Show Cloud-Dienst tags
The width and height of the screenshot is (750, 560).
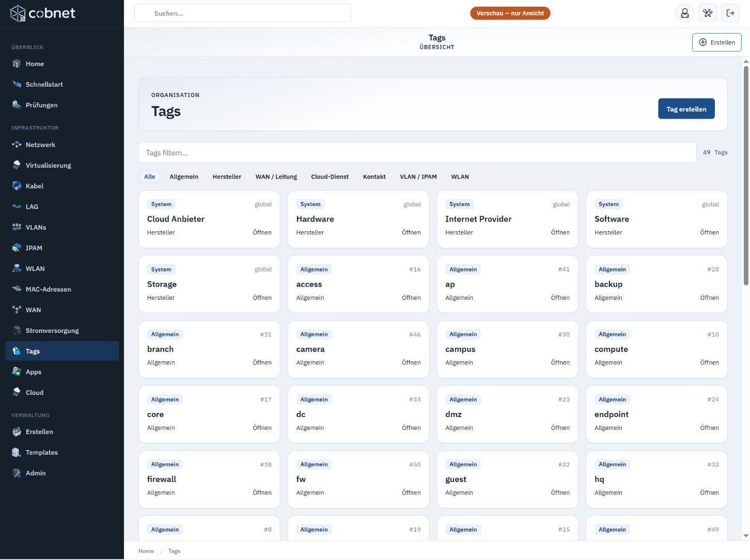(x=330, y=177)
